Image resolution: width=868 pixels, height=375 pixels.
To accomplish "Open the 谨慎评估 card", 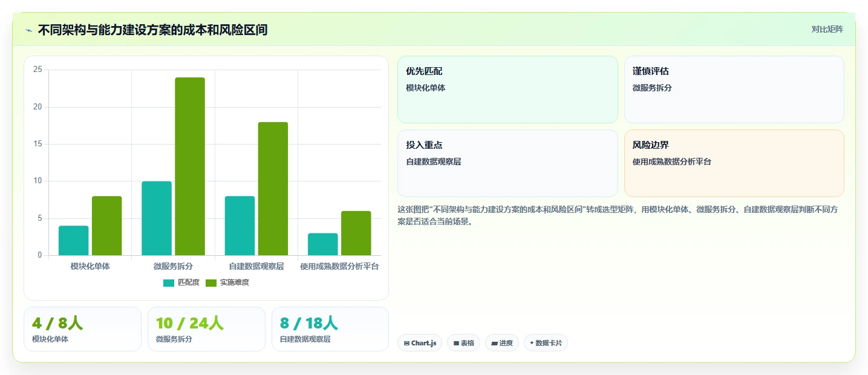I will [x=734, y=90].
